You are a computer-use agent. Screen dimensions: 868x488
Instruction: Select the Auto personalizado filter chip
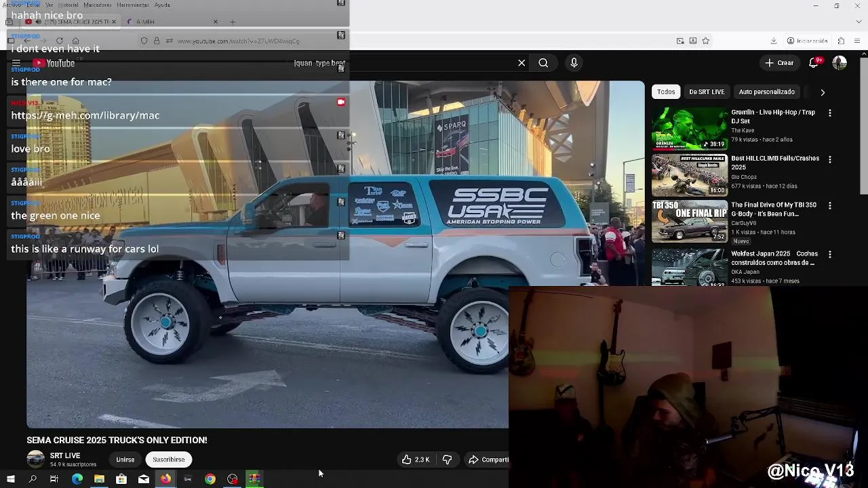766,91
